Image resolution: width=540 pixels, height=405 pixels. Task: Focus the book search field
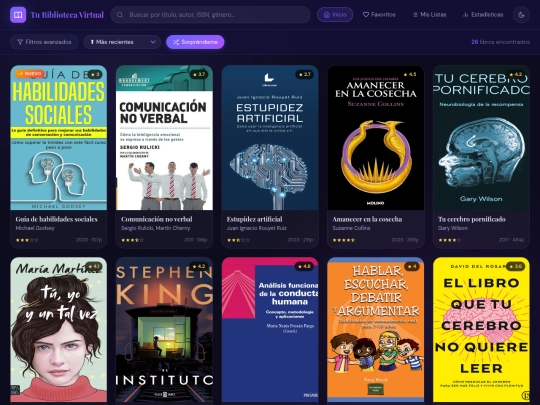tap(210, 15)
